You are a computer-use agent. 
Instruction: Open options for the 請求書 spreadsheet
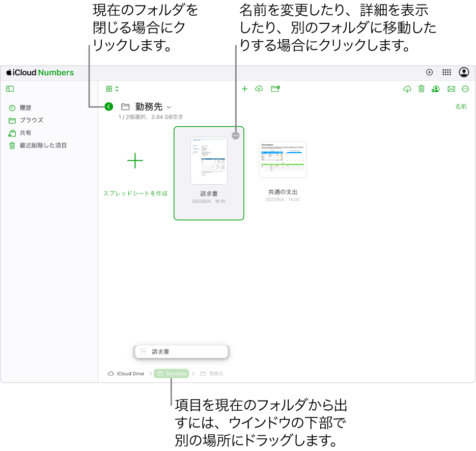[235, 136]
